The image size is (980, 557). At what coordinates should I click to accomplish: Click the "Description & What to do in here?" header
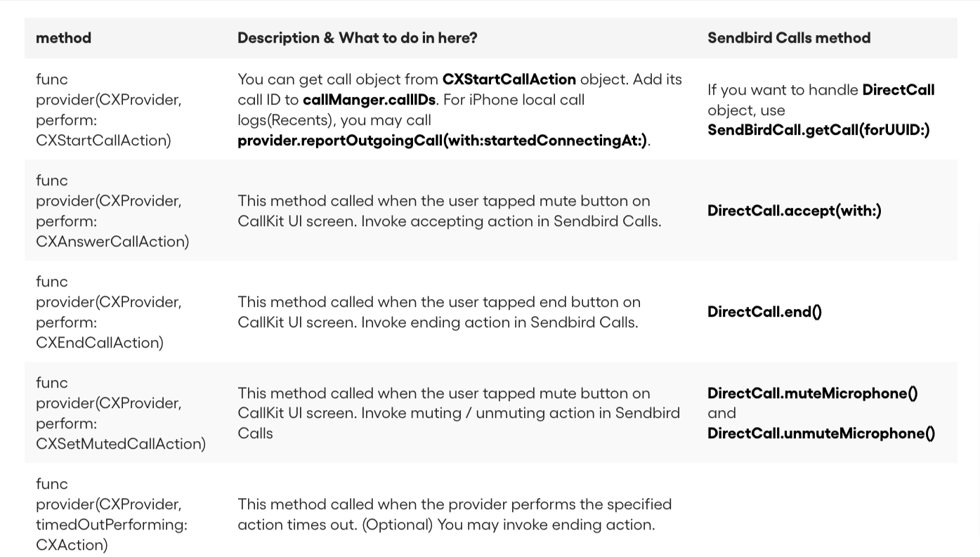357,38
